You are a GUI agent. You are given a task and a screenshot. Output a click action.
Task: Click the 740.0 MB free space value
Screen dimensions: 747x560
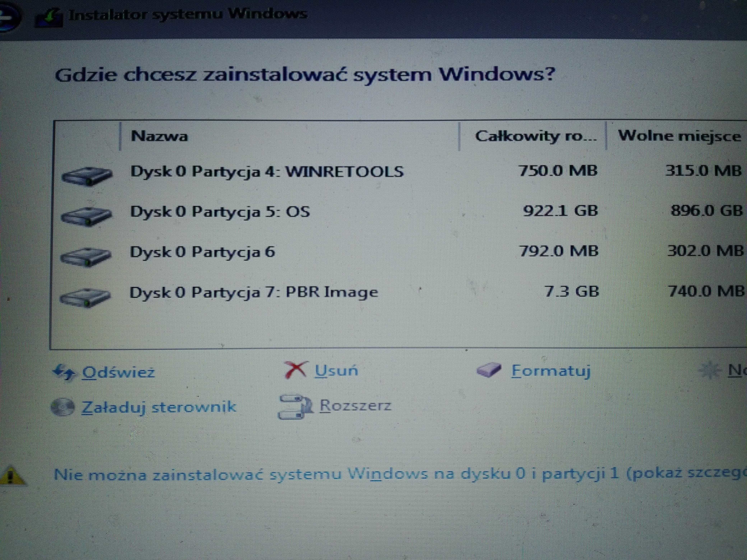pos(706,291)
